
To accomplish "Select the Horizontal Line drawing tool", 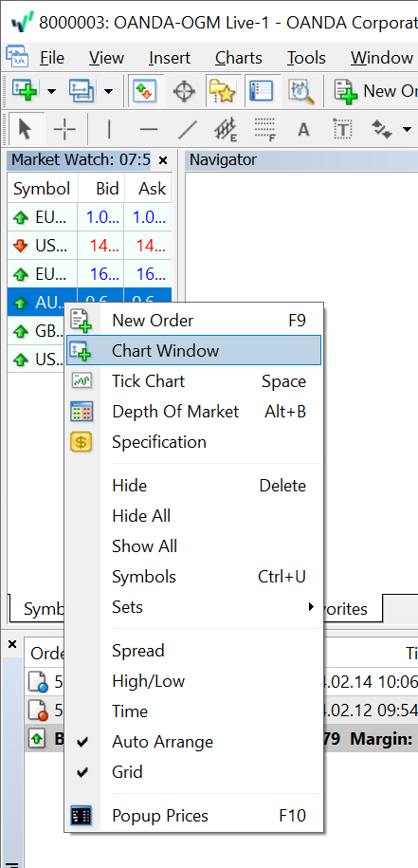I will point(148,130).
